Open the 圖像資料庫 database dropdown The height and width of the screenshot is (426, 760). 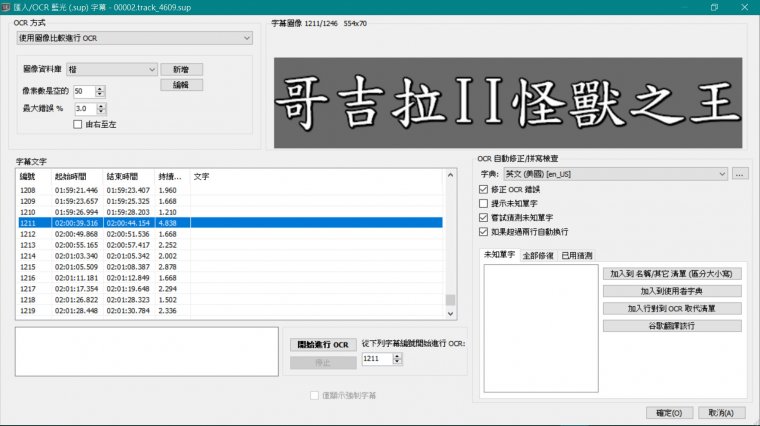point(112,69)
